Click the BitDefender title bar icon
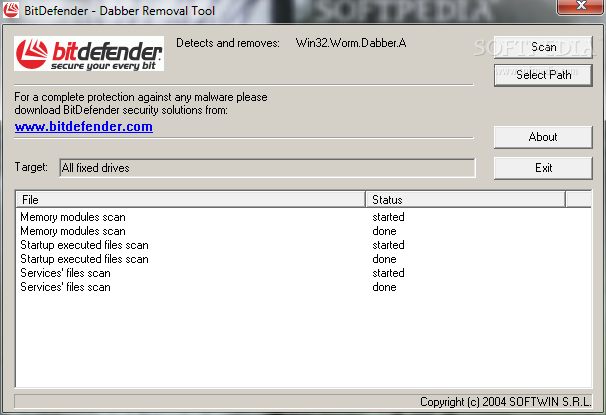 (10, 10)
